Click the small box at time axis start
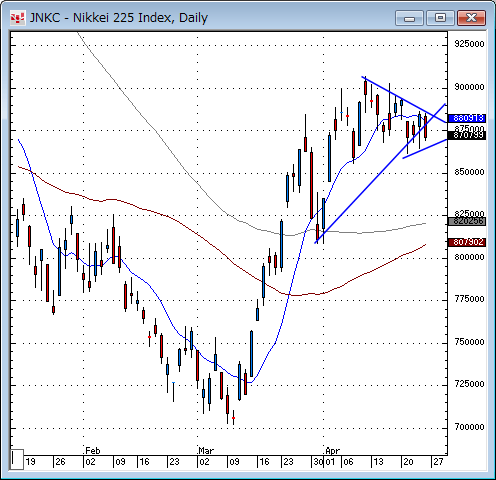 pyautogui.click(x=17, y=459)
